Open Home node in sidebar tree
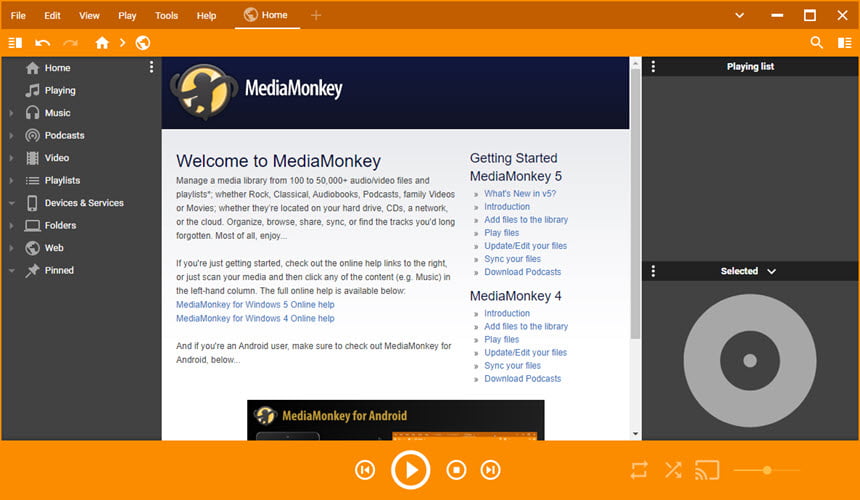 click(x=48, y=68)
